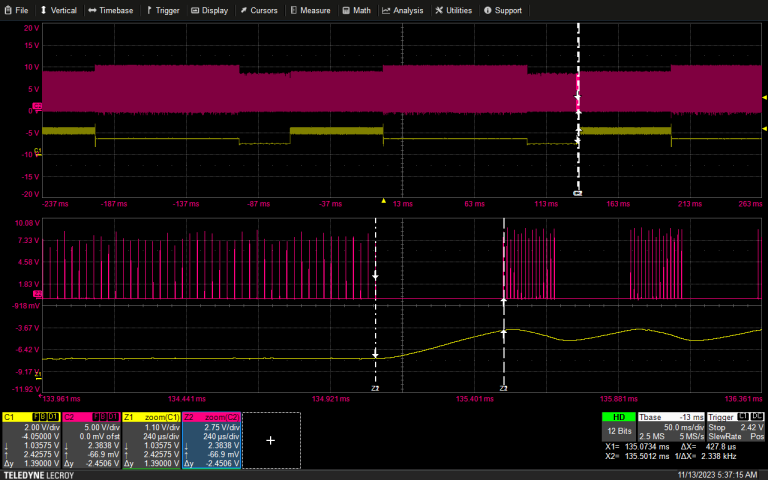Open the C1 channel descriptor box

tap(31, 440)
